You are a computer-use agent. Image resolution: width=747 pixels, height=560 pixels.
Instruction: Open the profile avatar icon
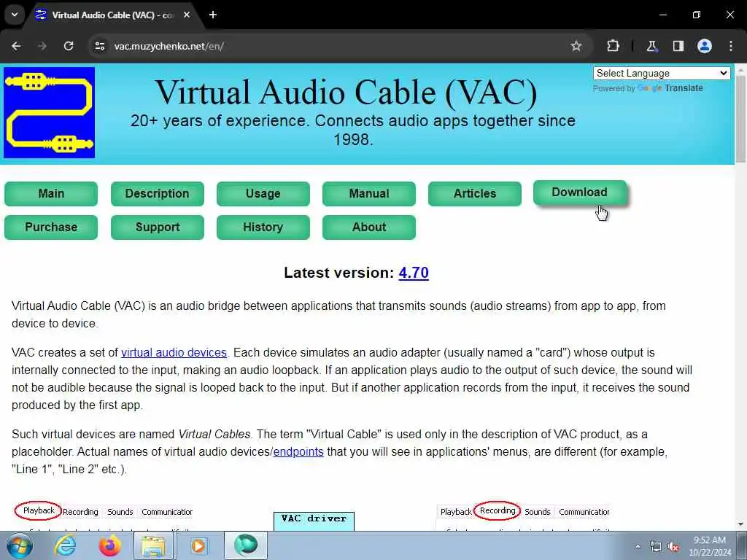coord(704,46)
